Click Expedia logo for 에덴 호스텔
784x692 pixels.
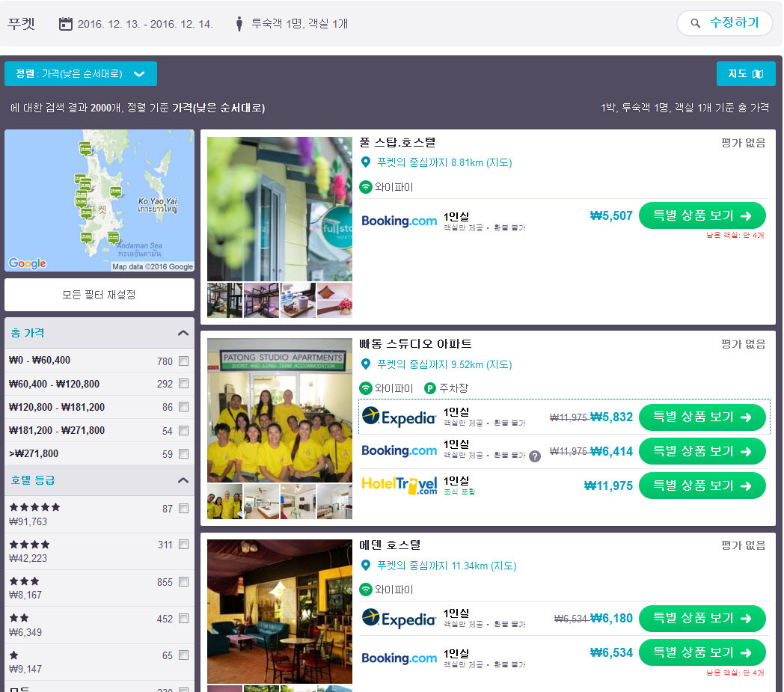(x=399, y=619)
